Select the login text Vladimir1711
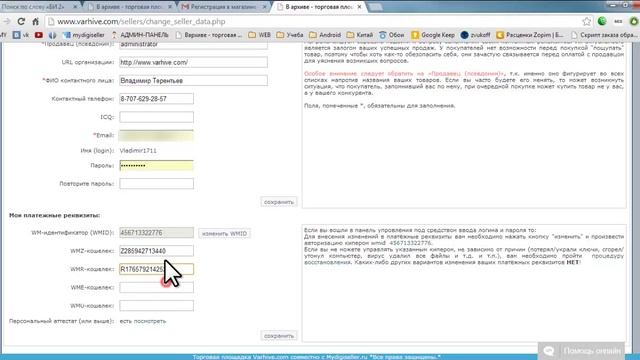 (138, 151)
